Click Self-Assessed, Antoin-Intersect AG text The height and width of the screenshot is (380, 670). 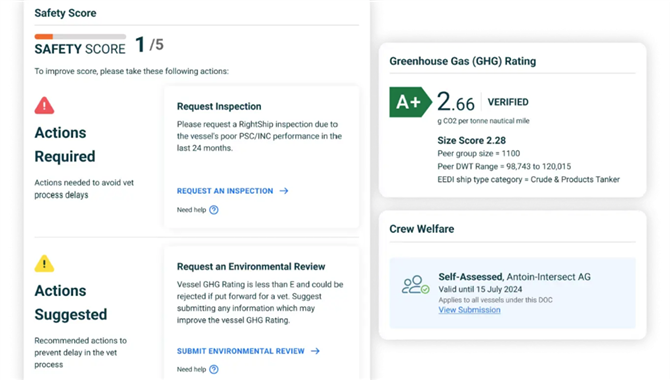514,277
